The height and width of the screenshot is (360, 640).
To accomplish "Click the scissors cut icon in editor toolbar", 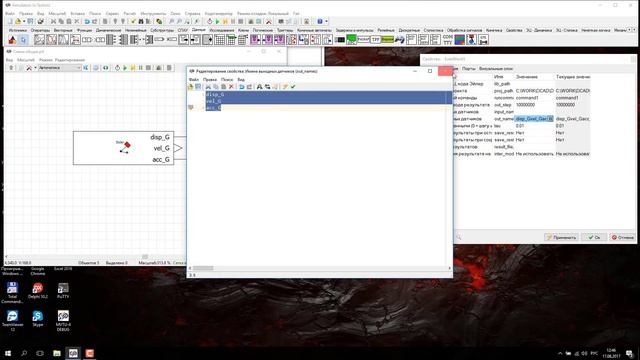I will point(208,87).
